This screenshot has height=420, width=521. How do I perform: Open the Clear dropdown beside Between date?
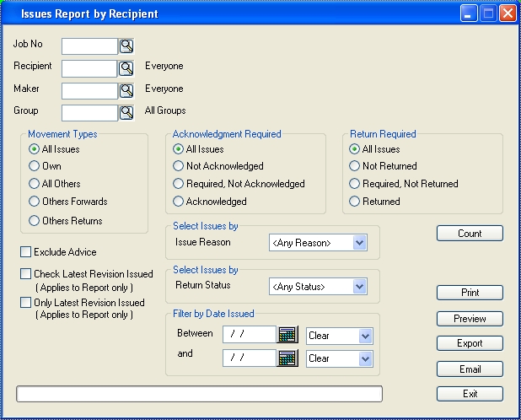365,336
